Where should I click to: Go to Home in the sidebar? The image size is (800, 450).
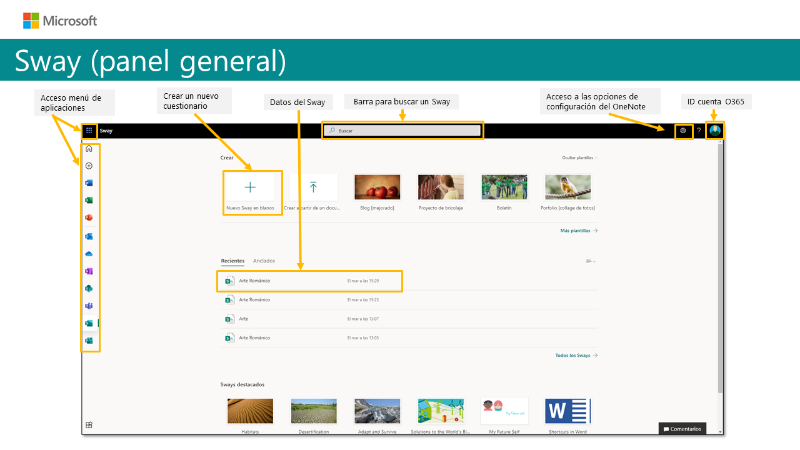click(89, 148)
